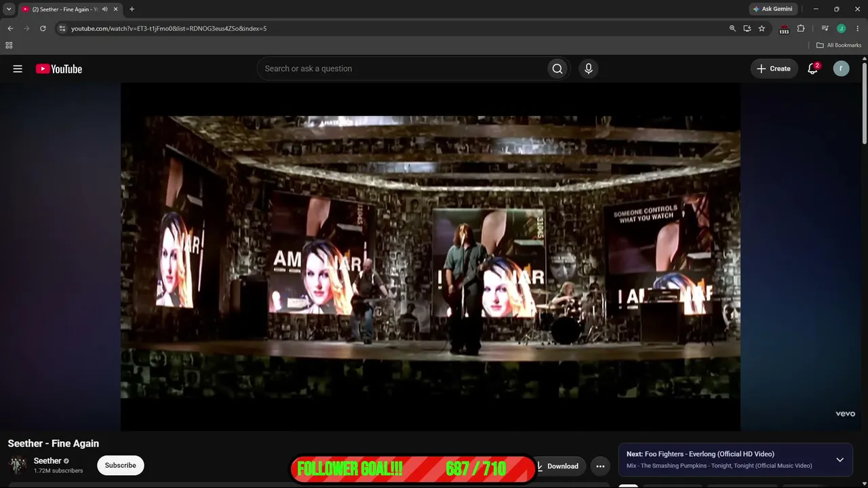The height and width of the screenshot is (488, 868).
Task: Expand the Next up playlist panel
Action: 840,460
